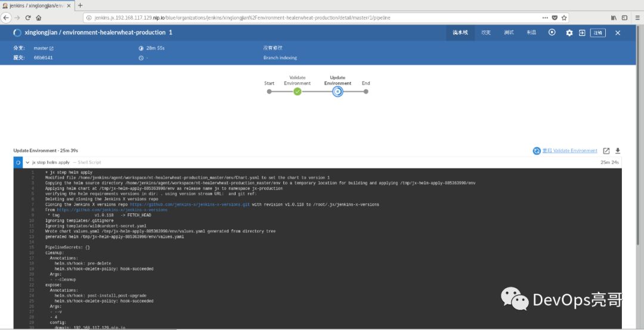Click the stop pipeline run icon

[x=552, y=32]
